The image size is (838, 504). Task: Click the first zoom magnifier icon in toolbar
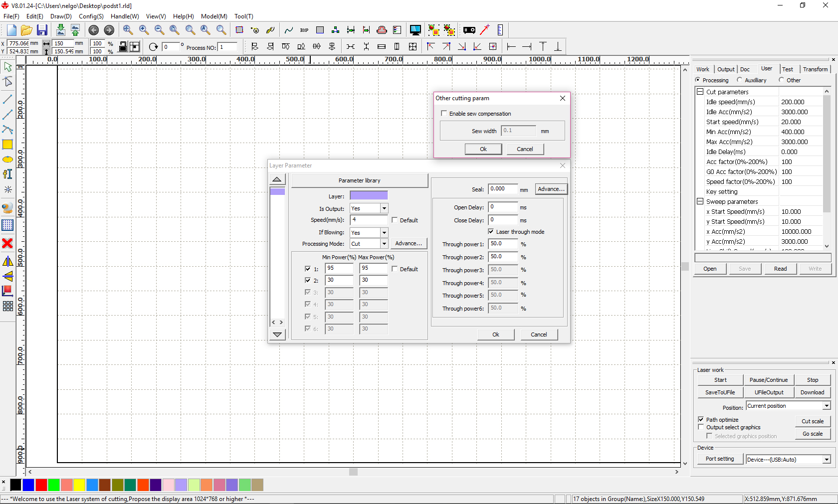[x=128, y=30]
